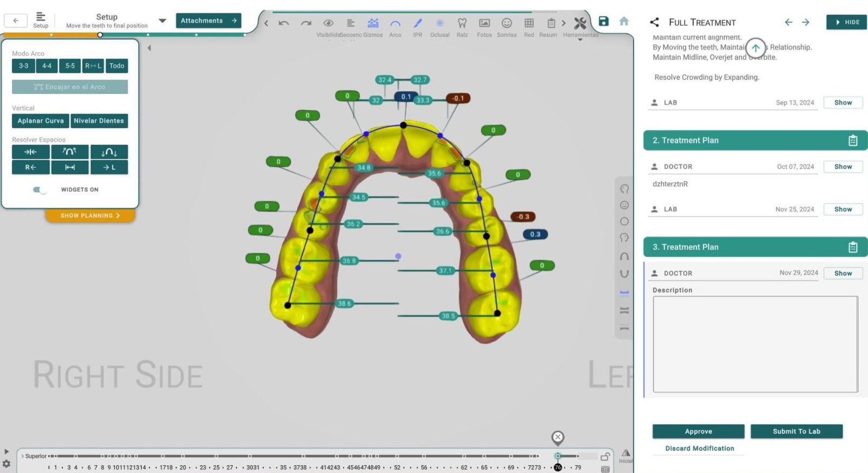Go to the home icon
This screenshot has height=473, width=868.
pyautogui.click(x=624, y=21)
